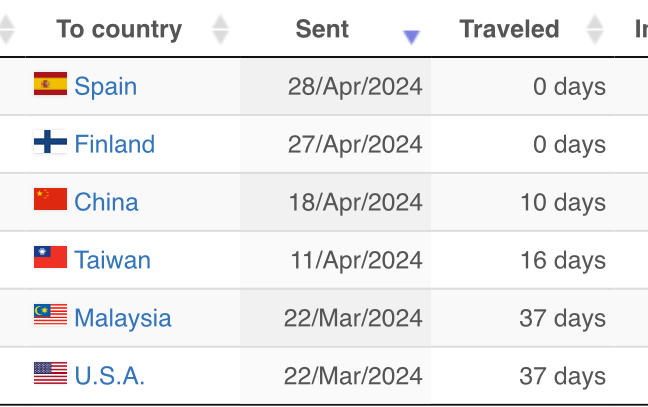Click the China flag icon
The height and width of the screenshot is (407, 648).
(x=50, y=199)
